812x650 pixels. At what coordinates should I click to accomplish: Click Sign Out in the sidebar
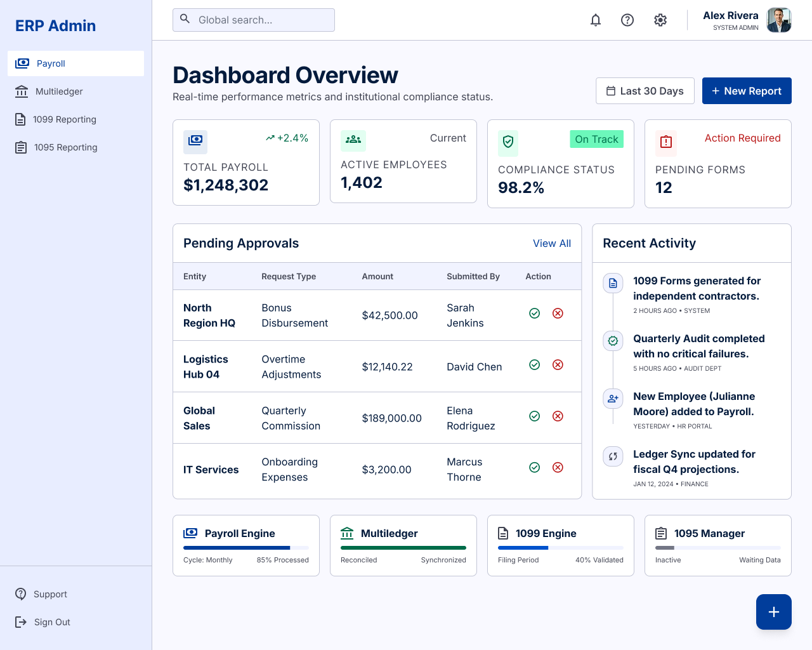tap(76, 622)
